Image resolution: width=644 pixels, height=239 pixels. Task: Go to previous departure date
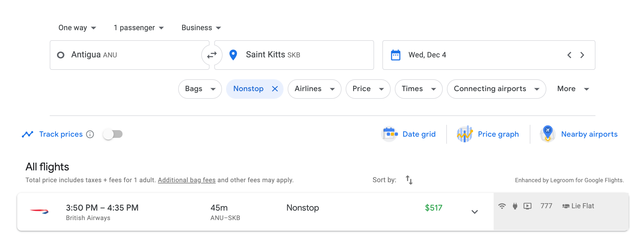click(569, 55)
